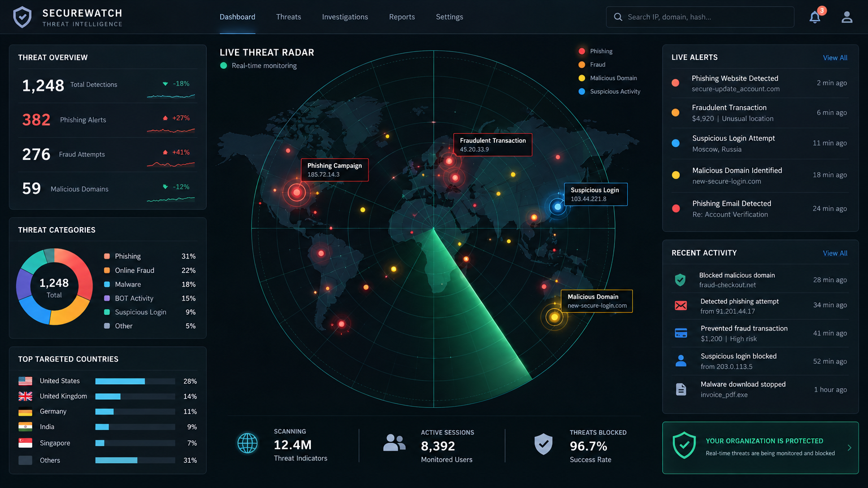This screenshot has width=868, height=488.
Task: Click the Malware color swatch in Threat Categories
Action: point(107,284)
